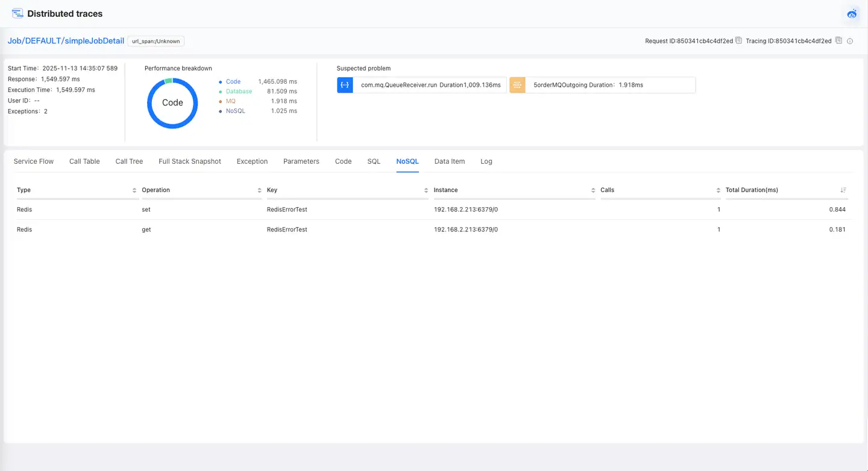Click the Distributed traces header icon
Viewport: 868px width, 471px height.
pos(17,13)
